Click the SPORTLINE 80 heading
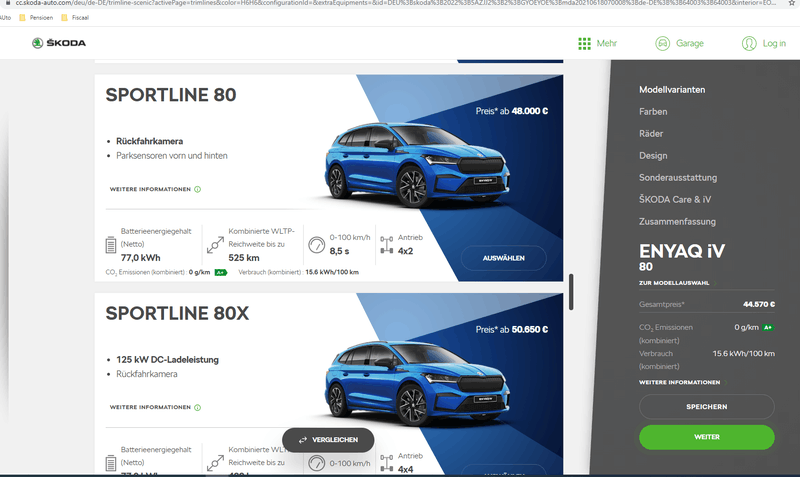Screen dimensions: 800x477 click(x=171, y=95)
